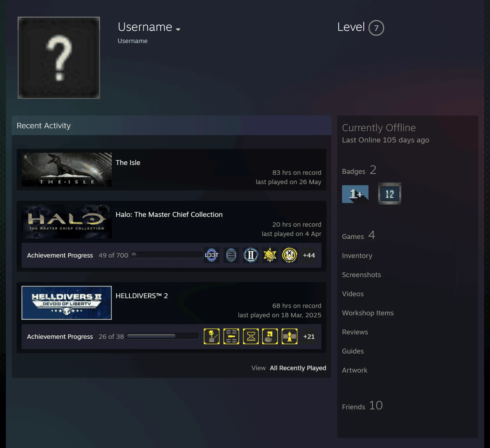Viewport: 490px width, 448px height.
Task: Click the question mark profile avatar
Action: tap(59, 58)
